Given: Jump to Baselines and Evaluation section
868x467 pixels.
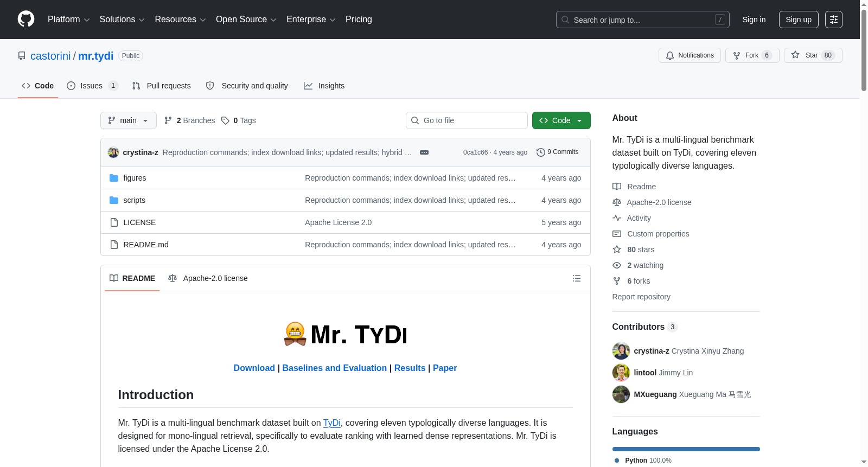Looking at the screenshot, I should pos(335,368).
